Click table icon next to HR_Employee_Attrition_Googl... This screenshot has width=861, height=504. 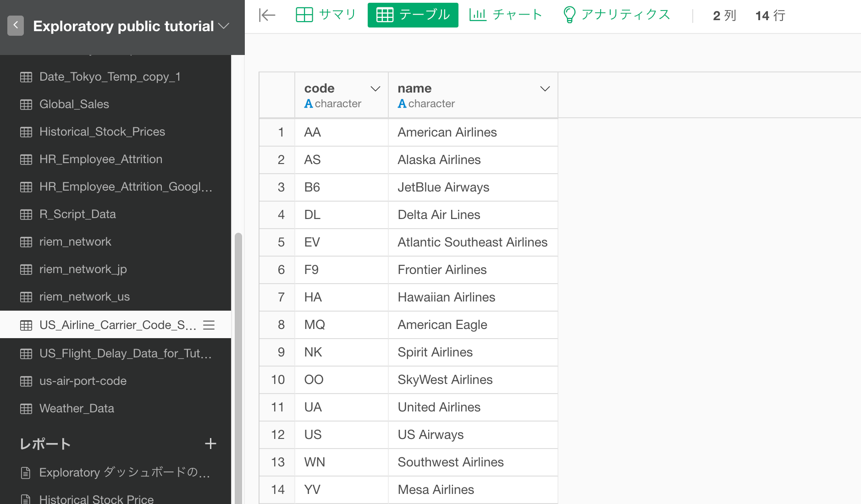tap(26, 187)
